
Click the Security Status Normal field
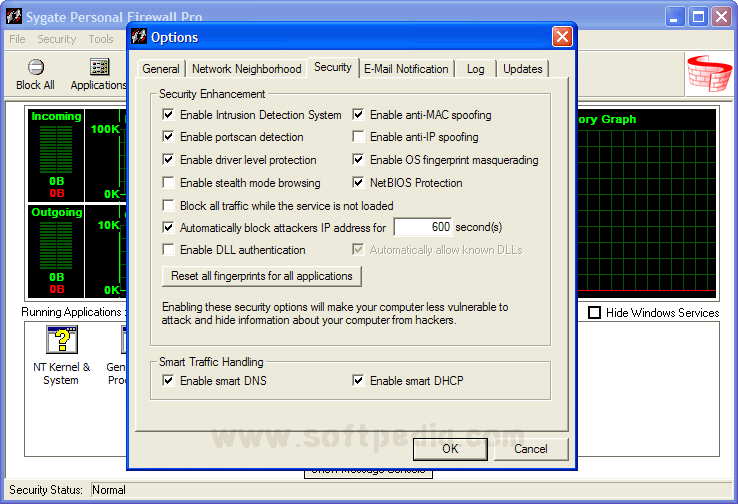click(412, 490)
